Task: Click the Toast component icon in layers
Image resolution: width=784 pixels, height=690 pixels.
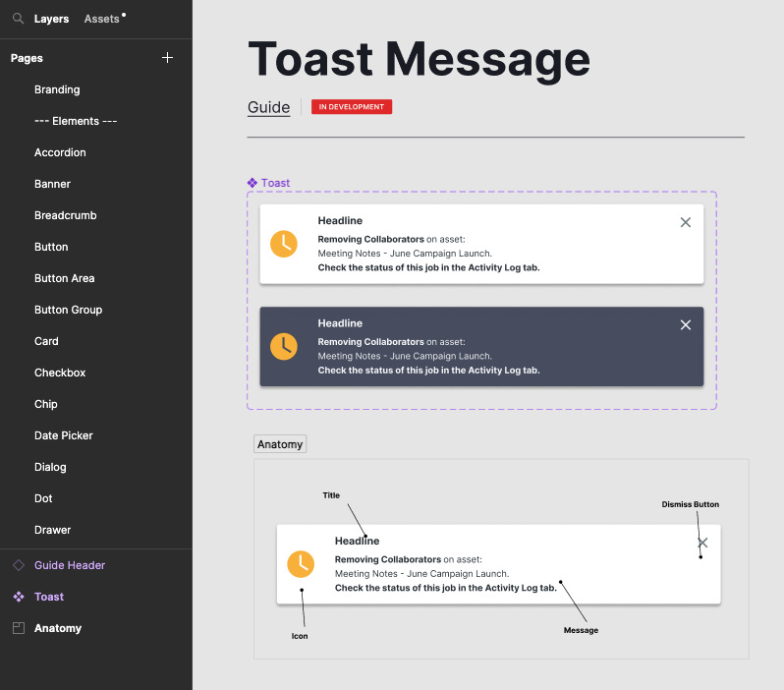Action: 19,597
